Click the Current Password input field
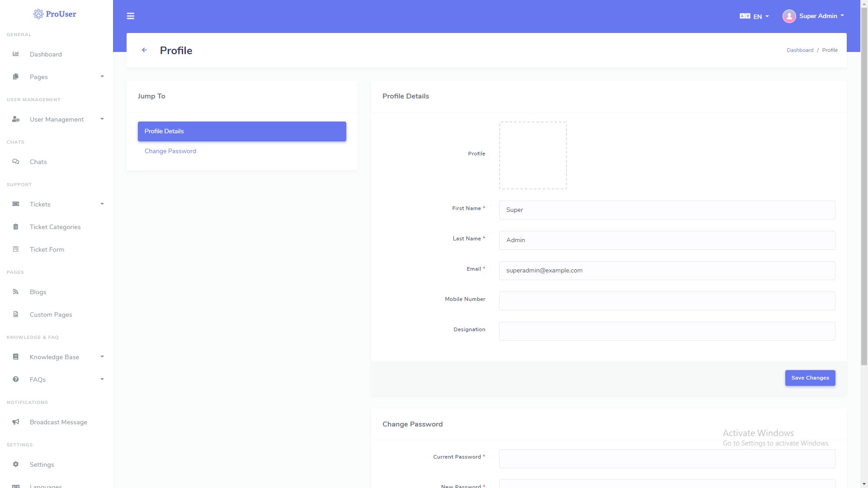This screenshot has width=868, height=488. (x=667, y=459)
